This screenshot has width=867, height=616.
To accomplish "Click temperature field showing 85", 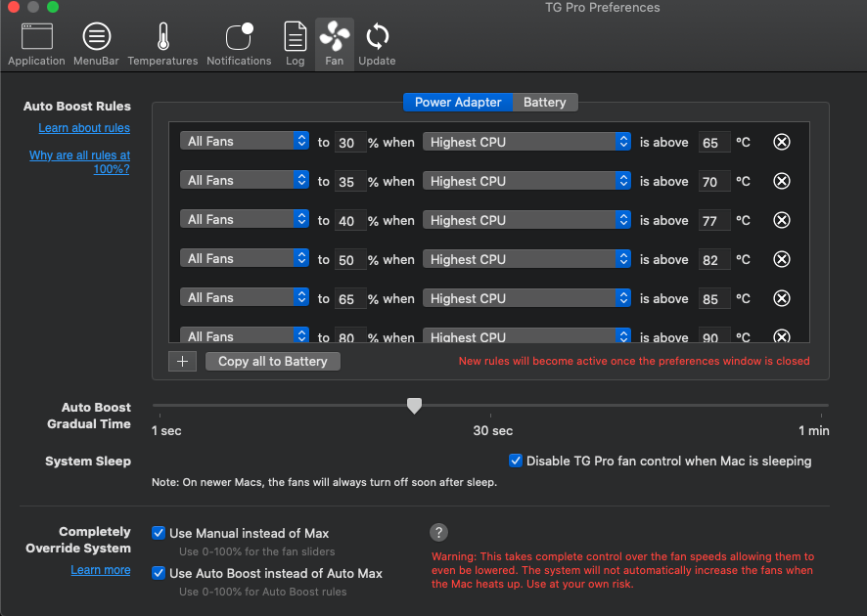I will (713, 299).
